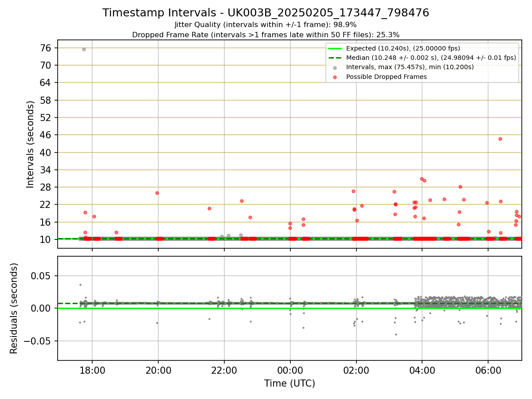532x399 pixels.
Task: Click the '04:00' x-axis tick label
Action: (x=422, y=371)
